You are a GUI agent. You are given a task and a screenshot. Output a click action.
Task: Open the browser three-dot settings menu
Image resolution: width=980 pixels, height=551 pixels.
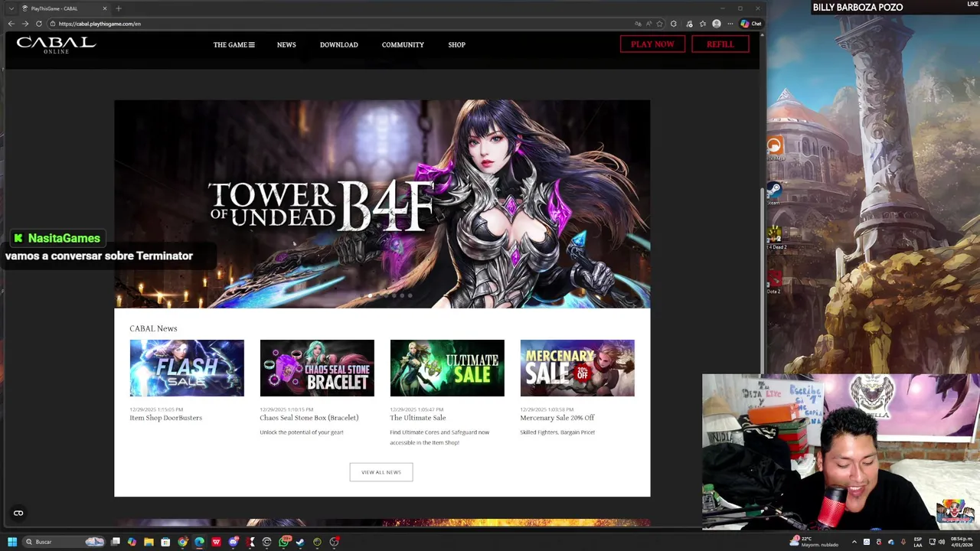(x=730, y=24)
